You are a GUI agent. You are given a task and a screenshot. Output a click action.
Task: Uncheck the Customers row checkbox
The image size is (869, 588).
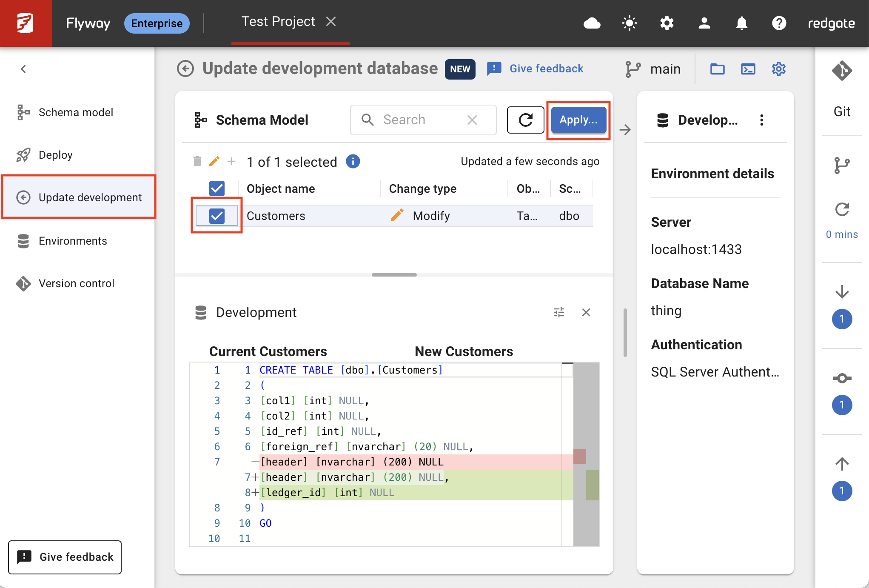217,216
